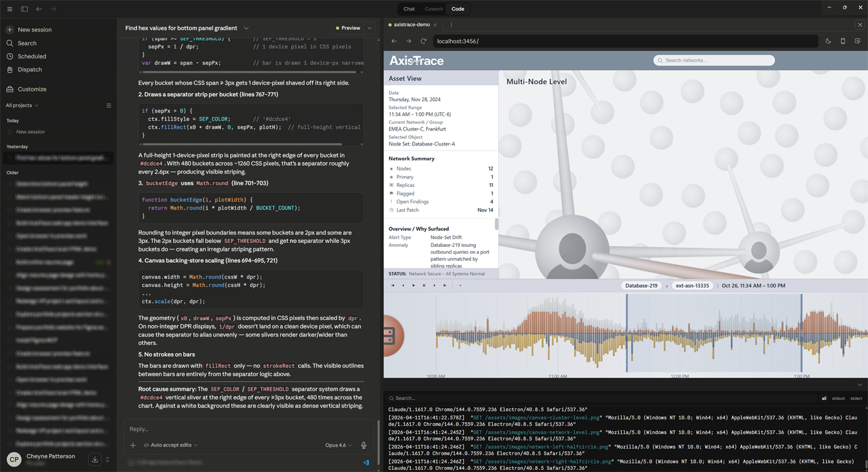Viewport: 868px width, 472px height.
Task: Click the select element inspector icon
Action: click(x=858, y=41)
